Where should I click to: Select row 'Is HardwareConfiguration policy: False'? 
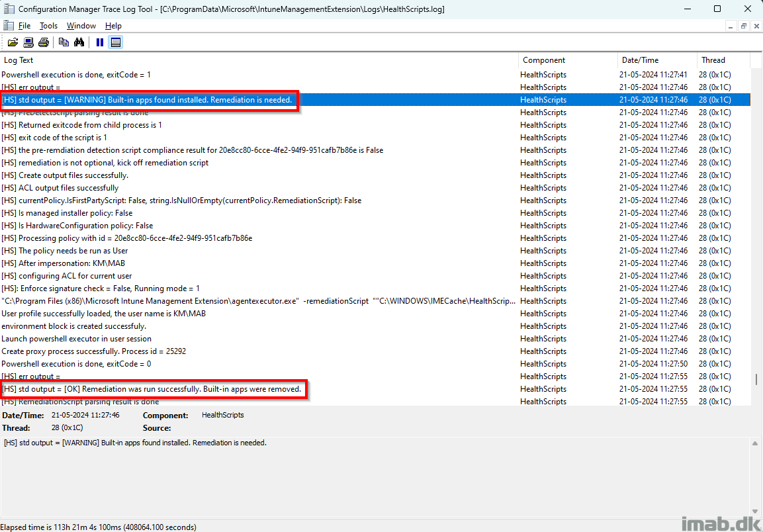click(x=375, y=226)
